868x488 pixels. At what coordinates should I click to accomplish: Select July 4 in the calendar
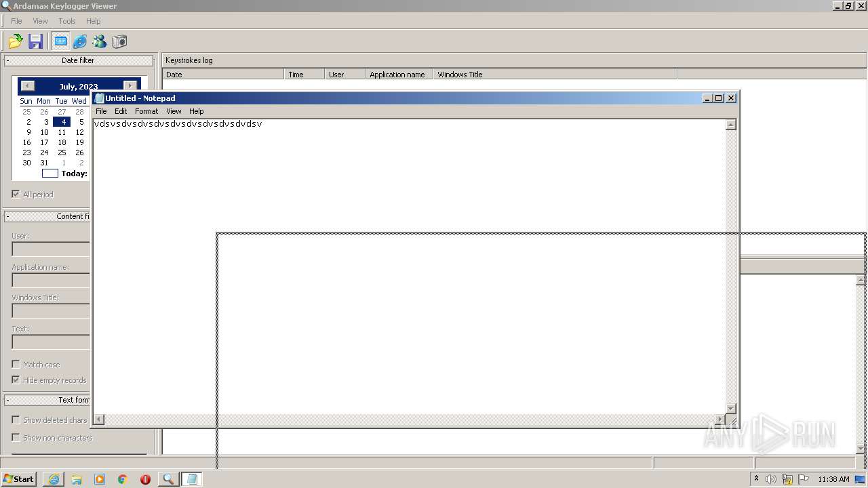(x=62, y=122)
